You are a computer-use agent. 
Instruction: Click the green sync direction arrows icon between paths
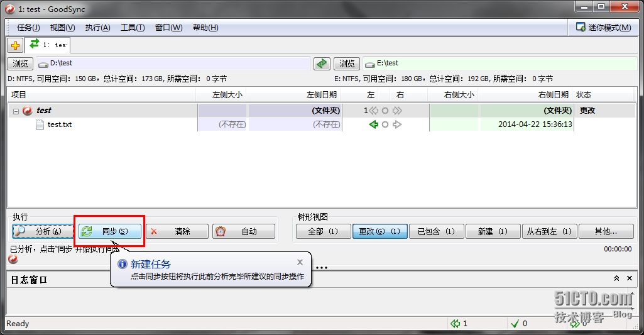tap(322, 63)
